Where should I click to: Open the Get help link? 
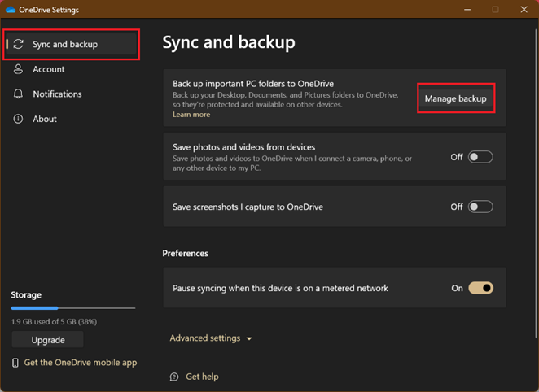click(x=202, y=377)
